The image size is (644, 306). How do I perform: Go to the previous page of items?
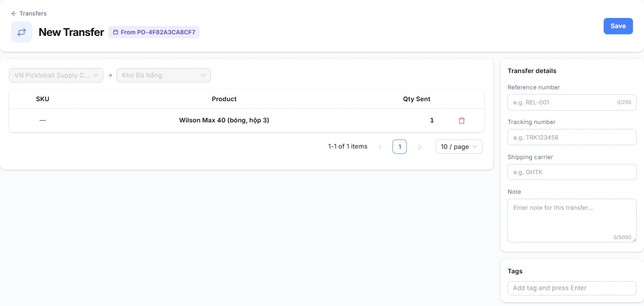380,147
